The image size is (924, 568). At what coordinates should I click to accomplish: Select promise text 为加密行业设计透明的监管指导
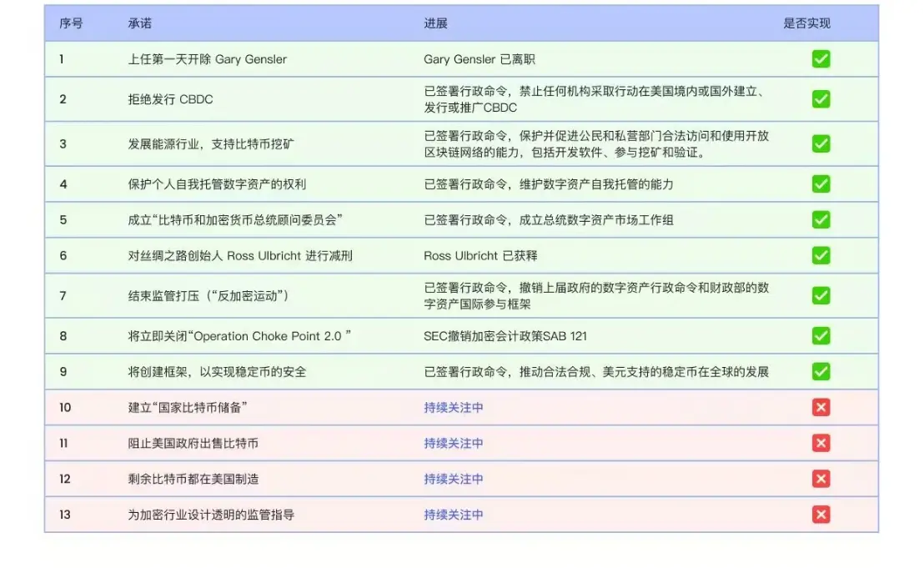click(211, 515)
